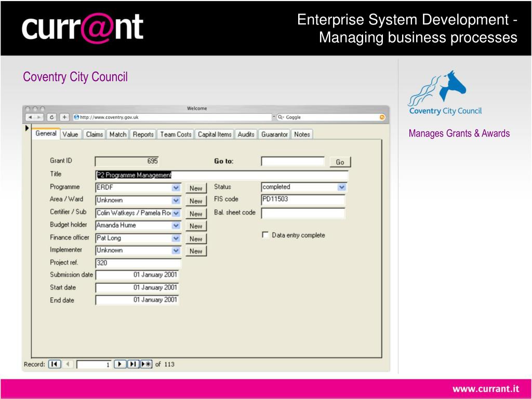
Task: Reload the page in browser toolbar
Action: pos(51,117)
